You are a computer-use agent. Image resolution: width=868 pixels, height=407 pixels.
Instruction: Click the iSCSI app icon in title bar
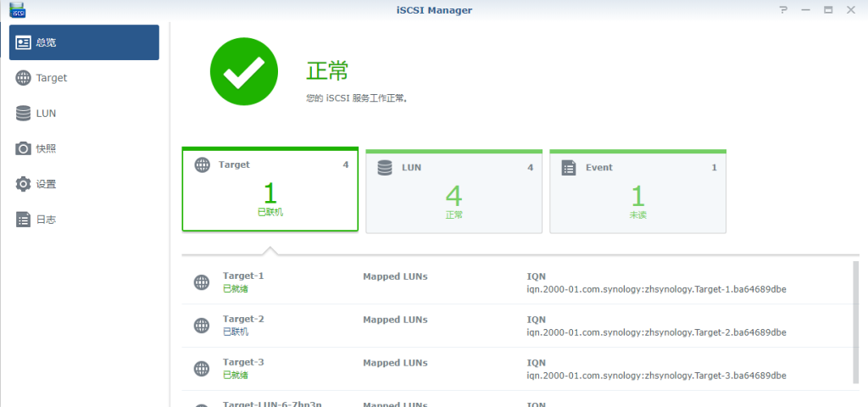tap(19, 10)
